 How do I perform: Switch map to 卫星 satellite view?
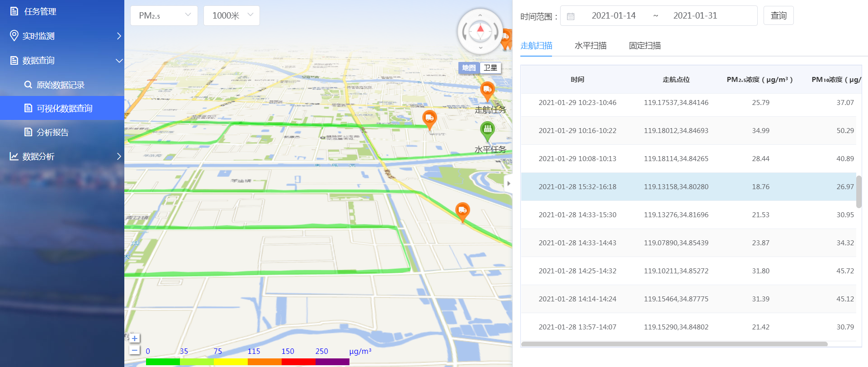pyautogui.click(x=490, y=68)
